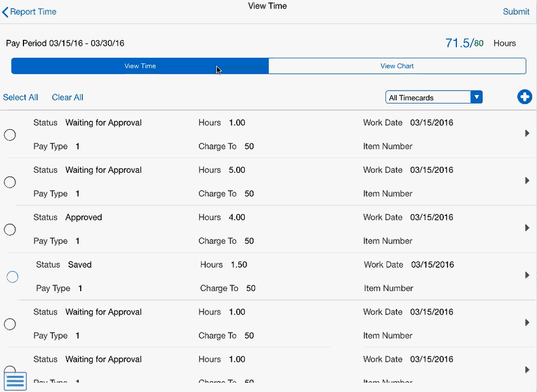Image resolution: width=537 pixels, height=392 pixels.
Task: Open details arrow for the Approved row
Action: coord(527,228)
